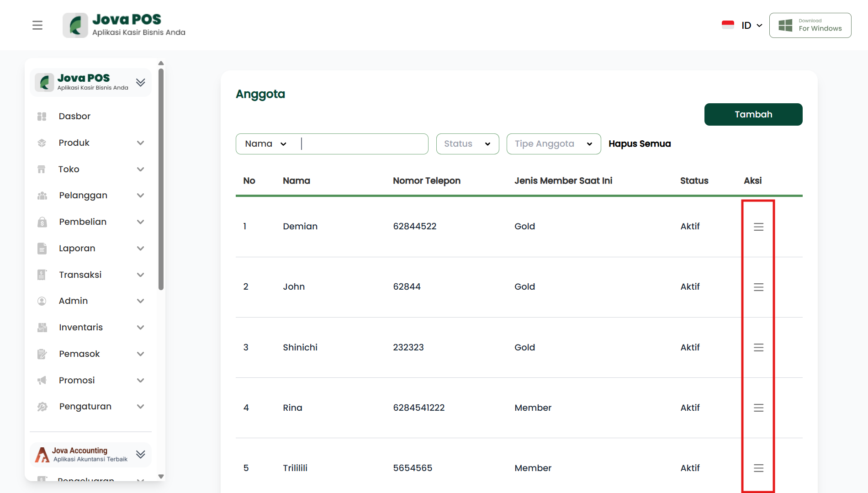
Task: Collapse the Jova POS sidebar section
Action: [140, 82]
